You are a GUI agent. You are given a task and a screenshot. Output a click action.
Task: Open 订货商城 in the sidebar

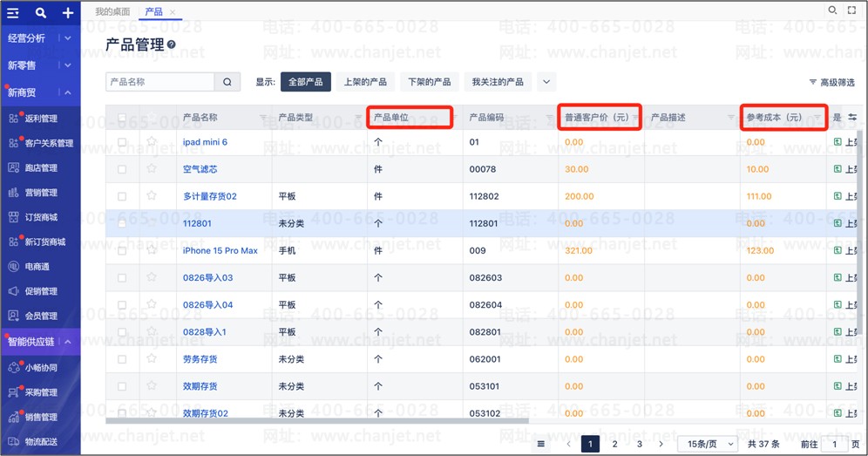click(41, 217)
